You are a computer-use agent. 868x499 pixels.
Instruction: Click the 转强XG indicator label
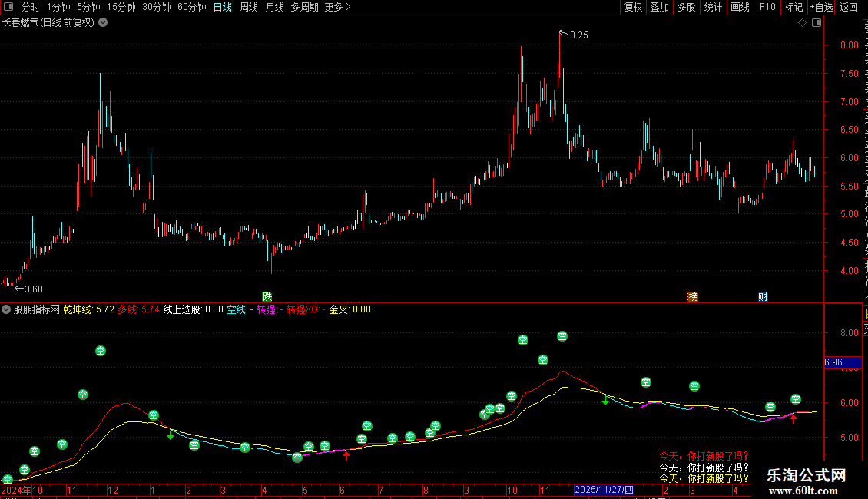[306, 310]
